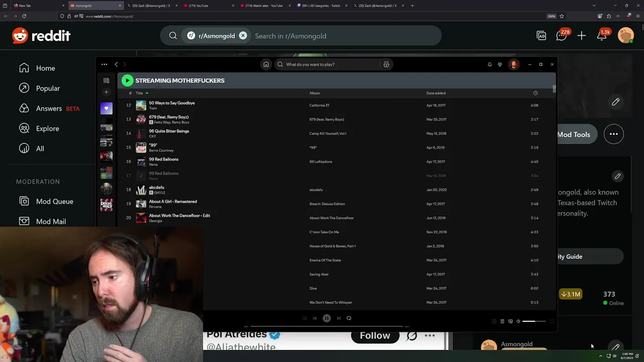The height and width of the screenshot is (362, 644).
Task: Pause playback in Spotify player
Action: 327,318
